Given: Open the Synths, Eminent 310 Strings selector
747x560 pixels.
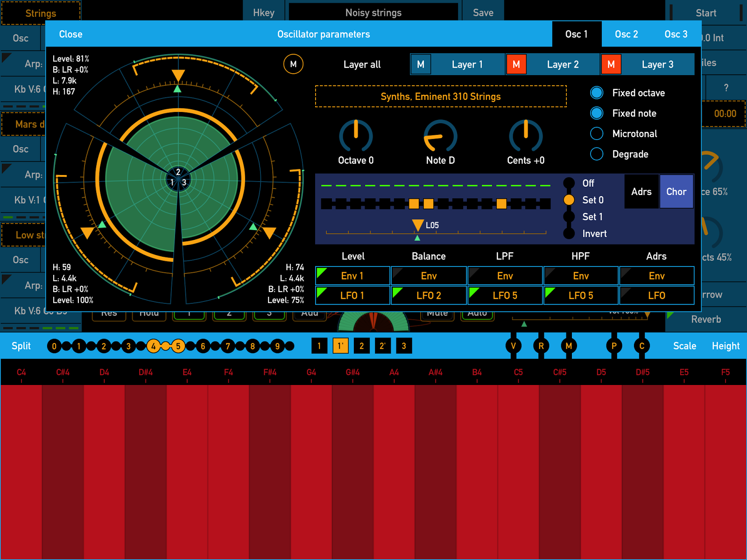Looking at the screenshot, I should click(x=440, y=96).
